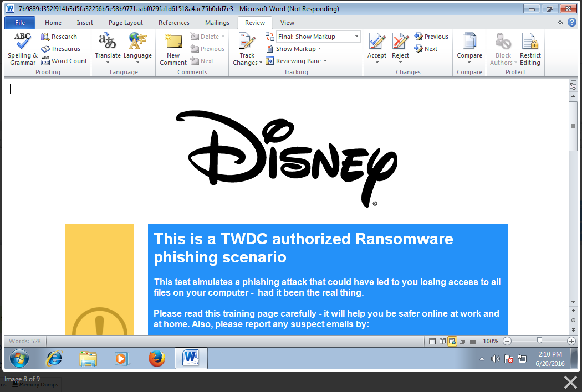The height and width of the screenshot is (392, 582).
Task: Launch Internet Explorer from taskbar
Action: pos(54,359)
